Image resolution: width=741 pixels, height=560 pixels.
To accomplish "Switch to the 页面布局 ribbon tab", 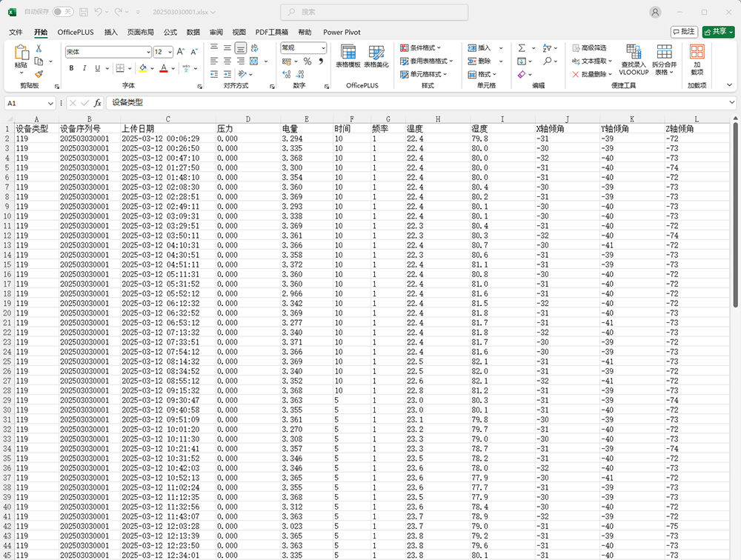I will [140, 32].
